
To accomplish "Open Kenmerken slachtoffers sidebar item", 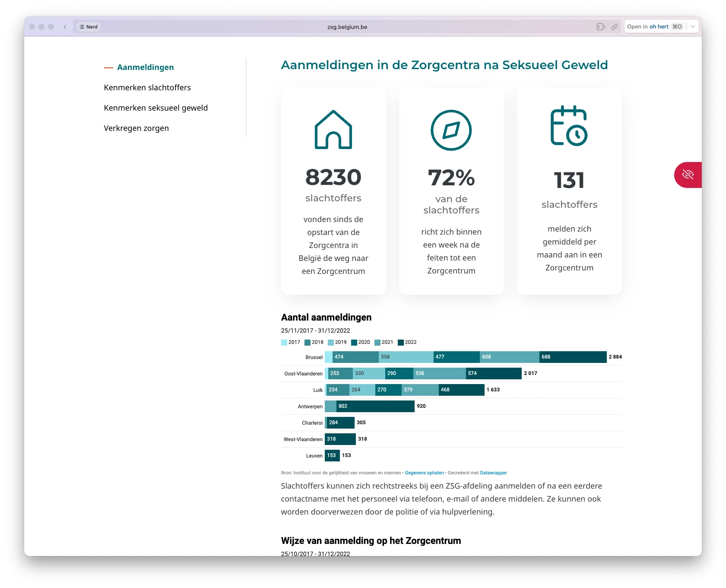I will click(x=147, y=88).
